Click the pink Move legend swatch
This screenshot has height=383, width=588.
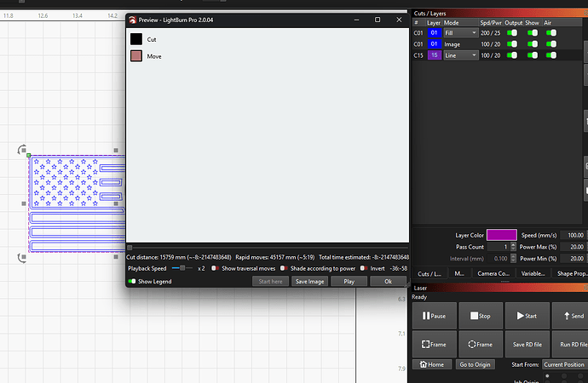coord(136,56)
